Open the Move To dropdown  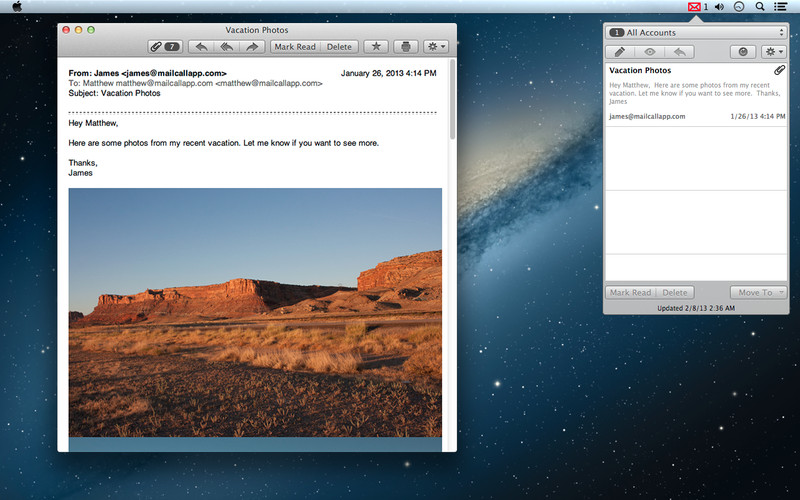759,292
